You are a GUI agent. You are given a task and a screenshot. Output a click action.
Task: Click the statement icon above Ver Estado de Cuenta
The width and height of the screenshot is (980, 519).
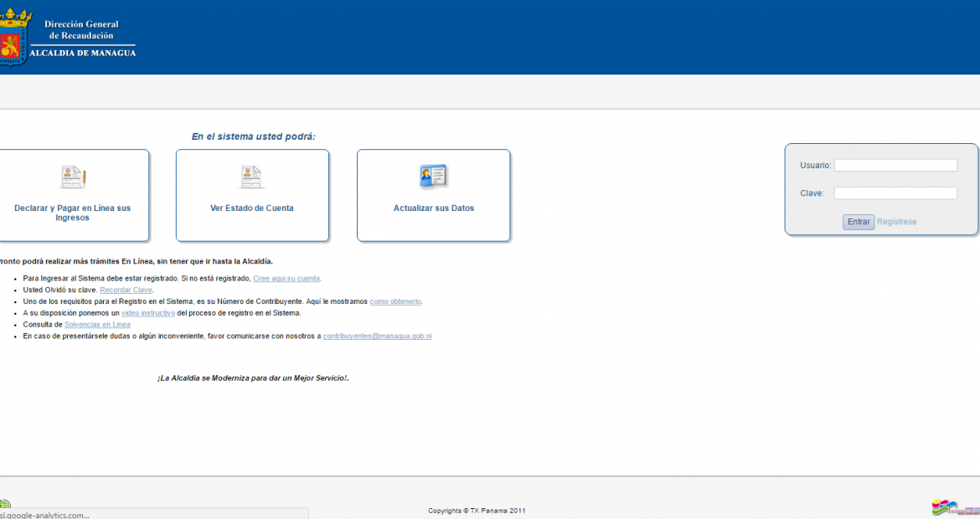tap(252, 177)
